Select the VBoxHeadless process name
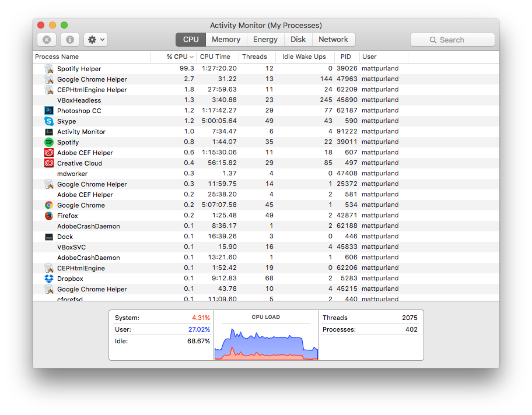The width and height of the screenshot is (532, 415). 79,100
